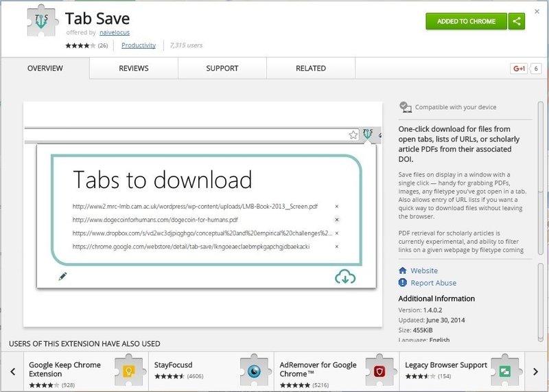549x392 pixels.
Task: Click the G+1 count bubble showing 6
Action: coord(536,69)
